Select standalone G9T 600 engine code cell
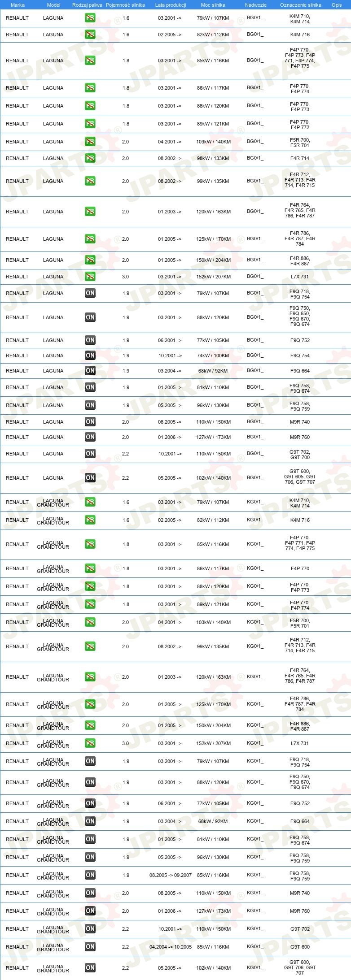Image resolution: width=351 pixels, height=980 pixels. (x=300, y=947)
